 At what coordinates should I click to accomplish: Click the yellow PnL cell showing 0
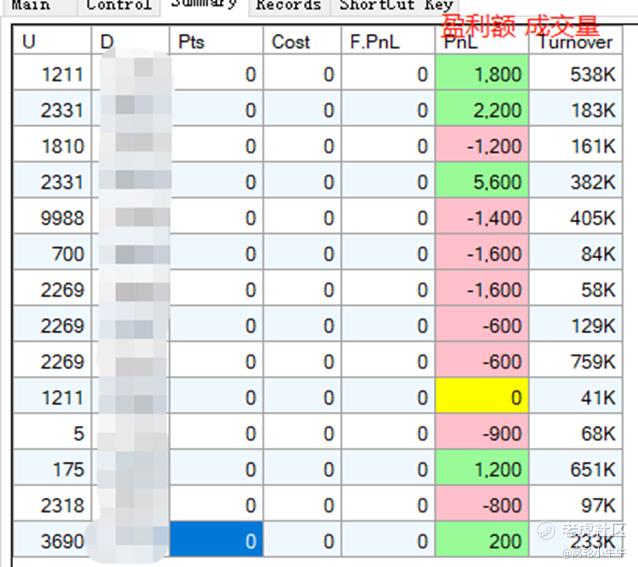tap(482, 396)
